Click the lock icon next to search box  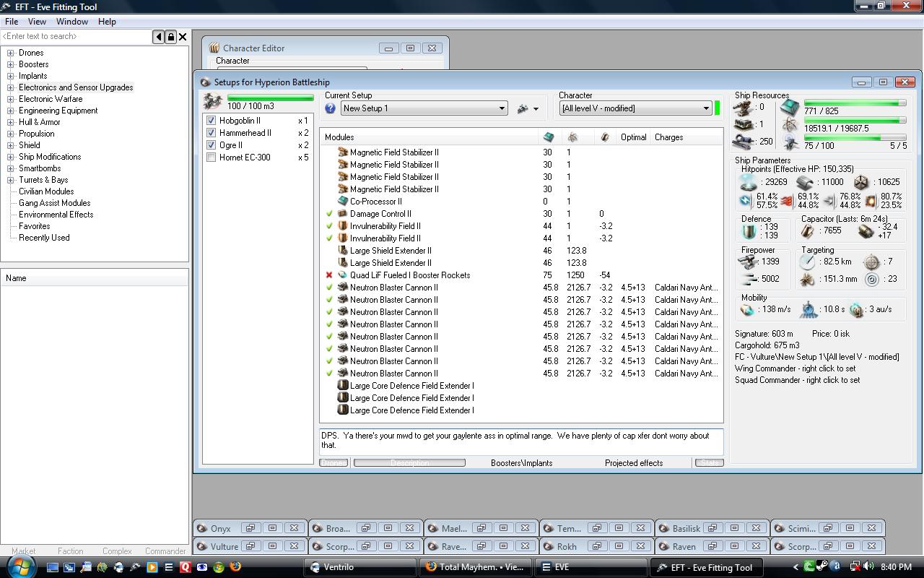coord(171,37)
